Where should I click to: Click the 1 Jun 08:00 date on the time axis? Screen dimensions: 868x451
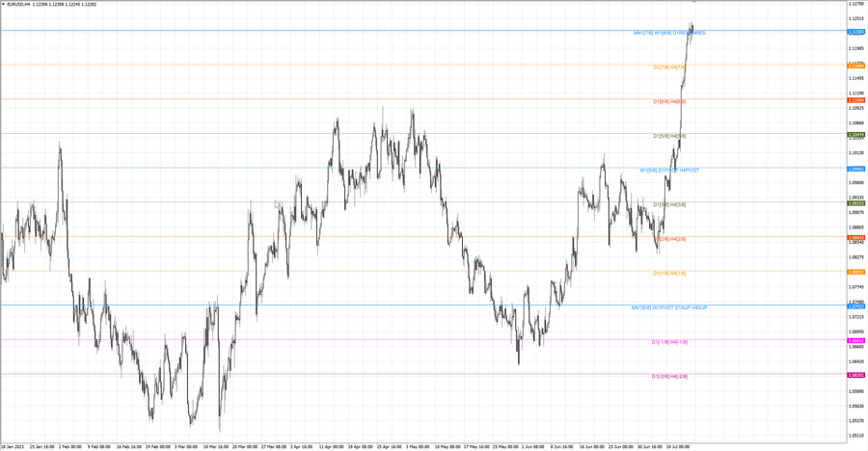coord(532,446)
